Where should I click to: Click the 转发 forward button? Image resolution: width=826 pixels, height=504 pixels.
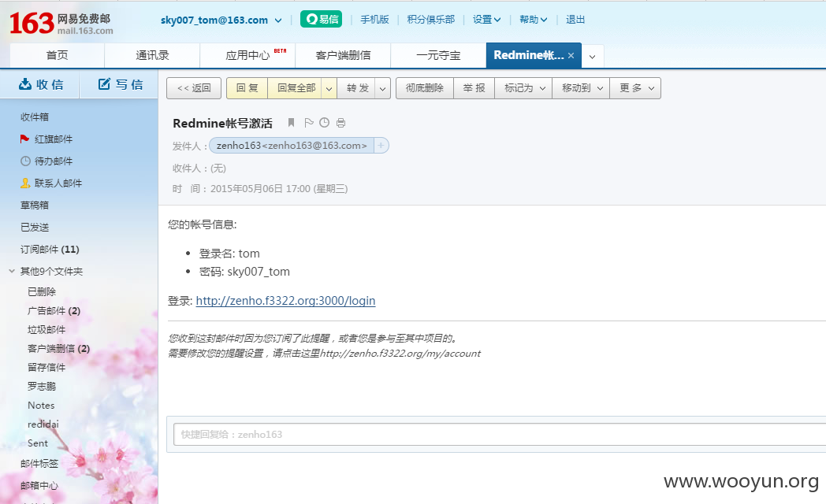(x=357, y=88)
